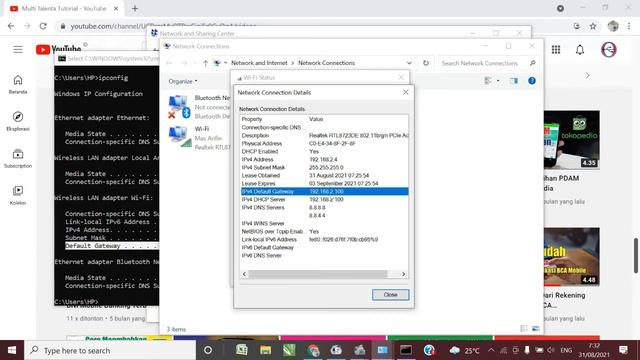Screen dimensions: 640x360
Task: Open YouTube apps grid icon
Action: pyautogui.click(x=556, y=49)
